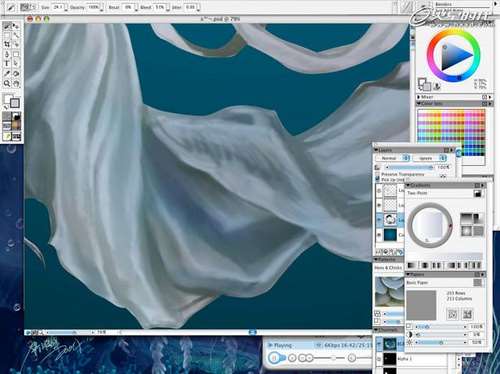
Task: Adjust the layer opacity slider
Action: click(x=409, y=167)
